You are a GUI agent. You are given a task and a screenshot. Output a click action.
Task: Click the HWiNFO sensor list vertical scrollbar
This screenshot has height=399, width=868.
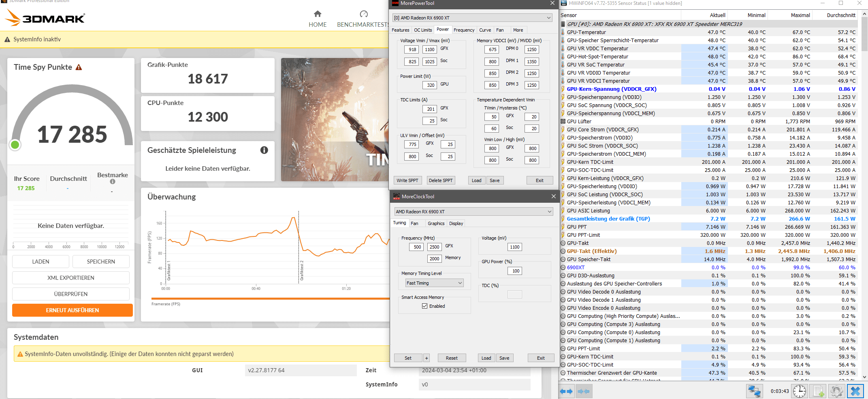pos(865,196)
